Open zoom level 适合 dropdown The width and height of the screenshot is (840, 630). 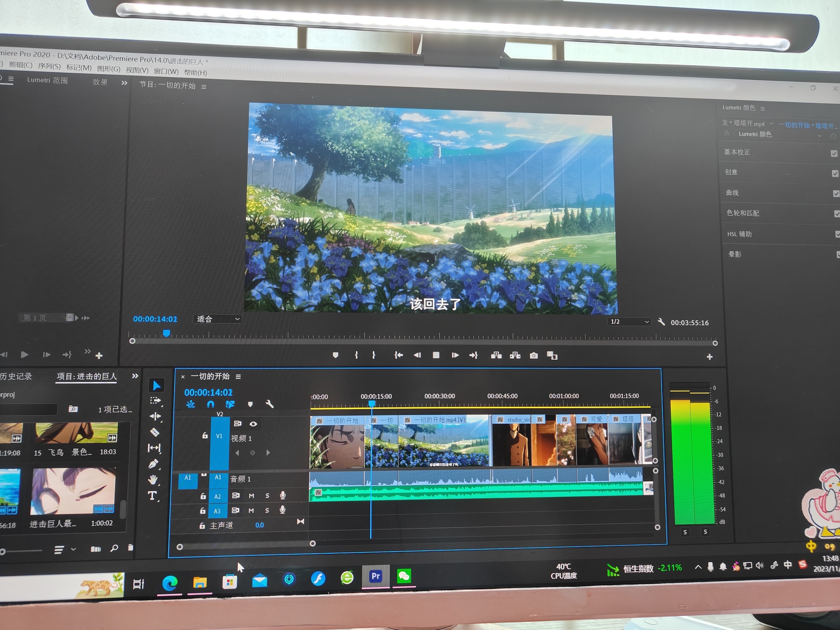click(217, 319)
